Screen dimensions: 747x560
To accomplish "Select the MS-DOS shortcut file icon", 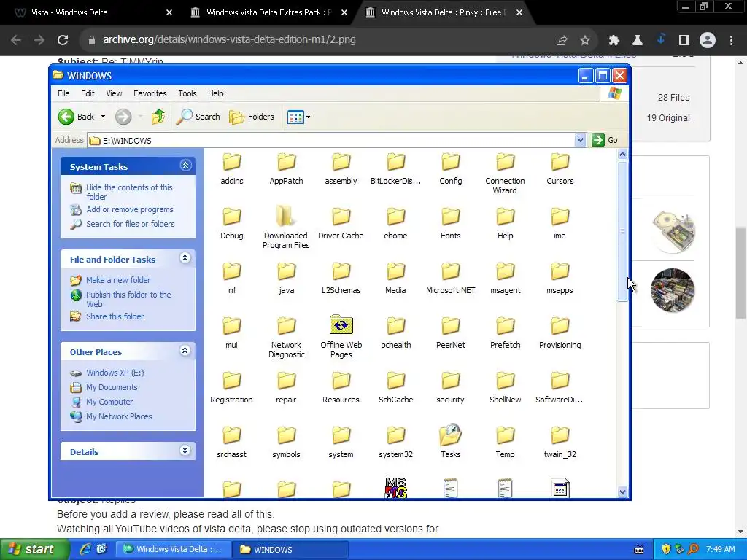I will click(x=396, y=488).
